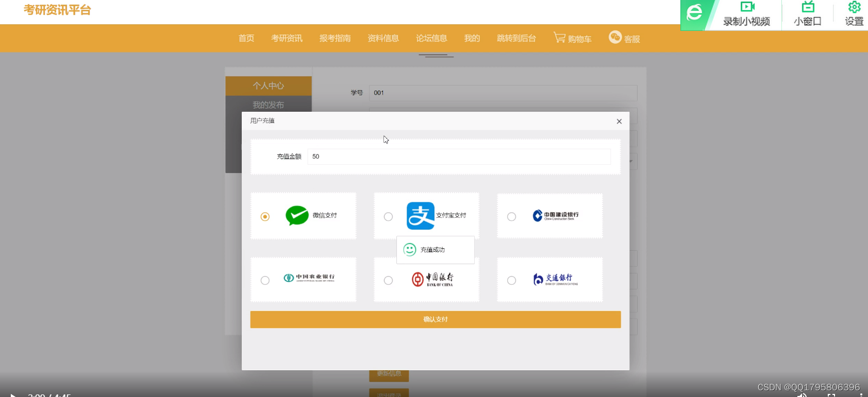Click the 支付宝支付 label text
This screenshot has height=397, width=868.
coord(451,215)
